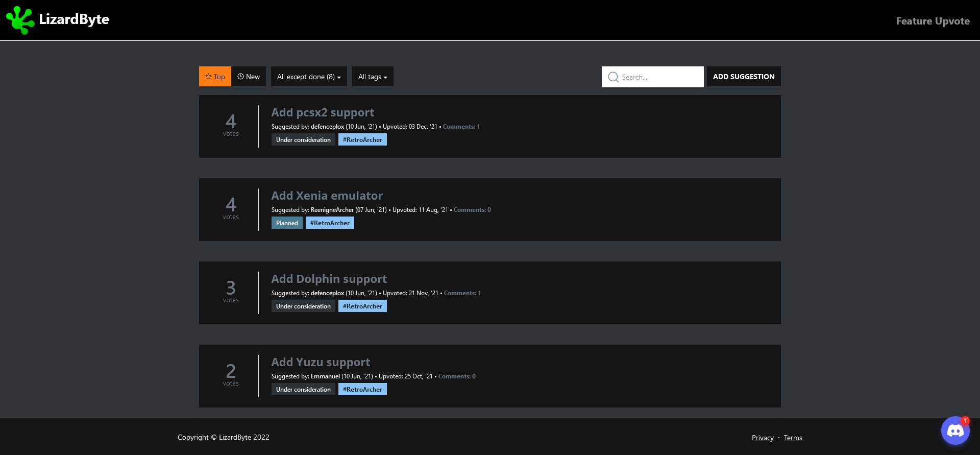This screenshot has height=455, width=980.
Task: Open the 'Add Xenia emulator' suggestion
Action: click(327, 196)
